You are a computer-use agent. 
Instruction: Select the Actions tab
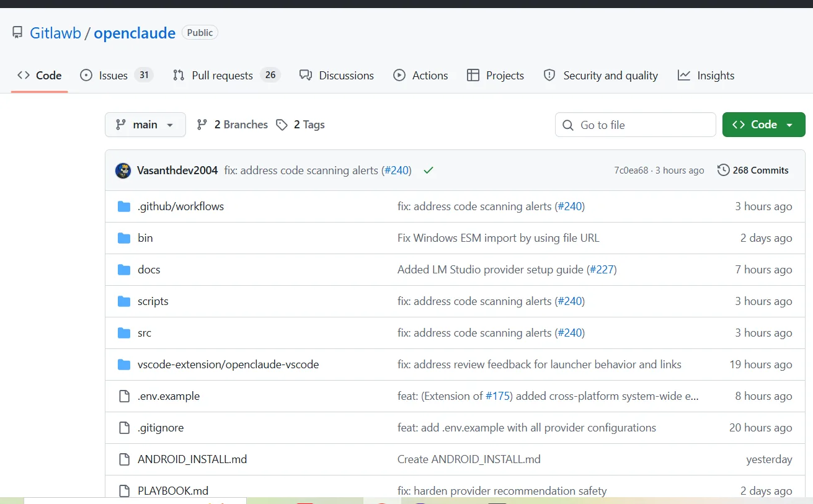point(420,76)
